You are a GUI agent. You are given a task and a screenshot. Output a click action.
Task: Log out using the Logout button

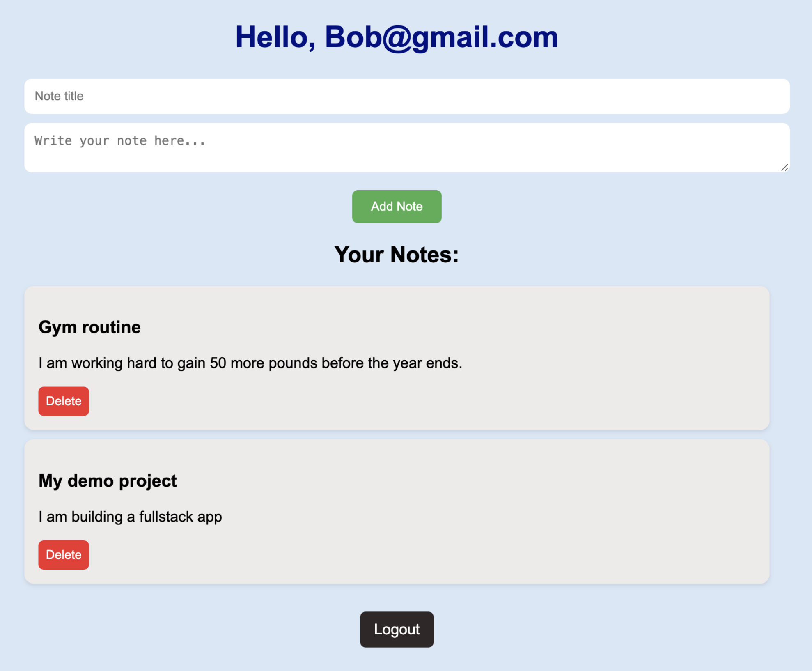click(x=397, y=629)
